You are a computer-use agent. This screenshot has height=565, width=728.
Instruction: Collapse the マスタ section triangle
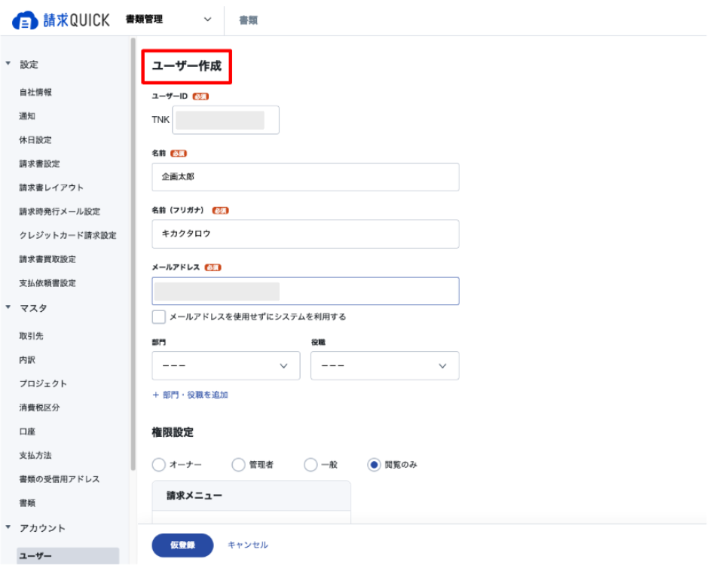coord(8,307)
